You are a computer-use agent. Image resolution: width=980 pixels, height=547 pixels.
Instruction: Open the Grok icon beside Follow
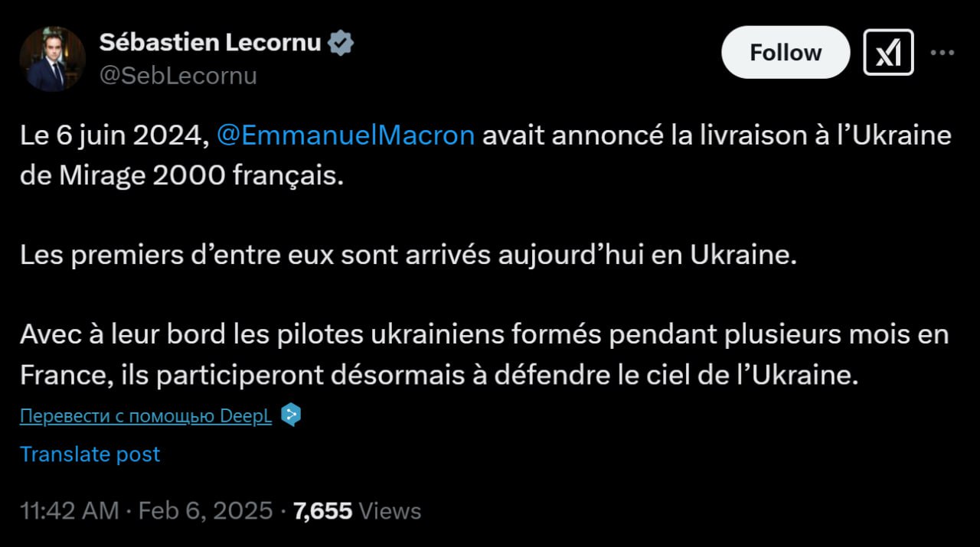click(x=888, y=52)
